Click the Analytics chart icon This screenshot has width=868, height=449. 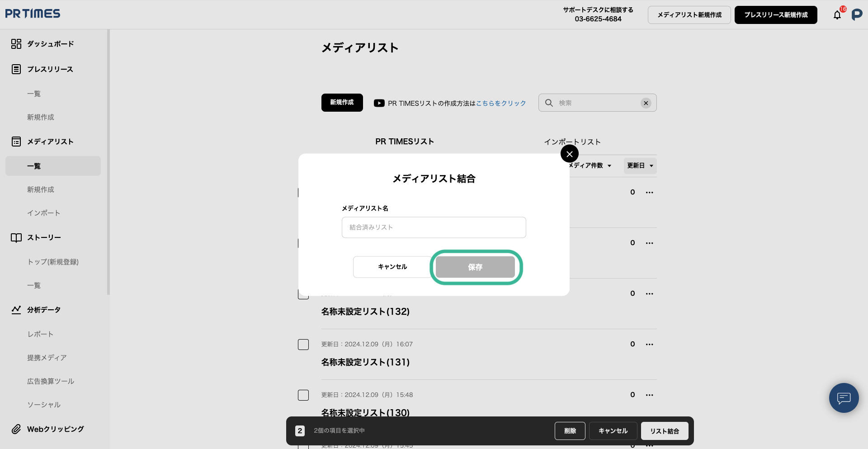coord(16,310)
